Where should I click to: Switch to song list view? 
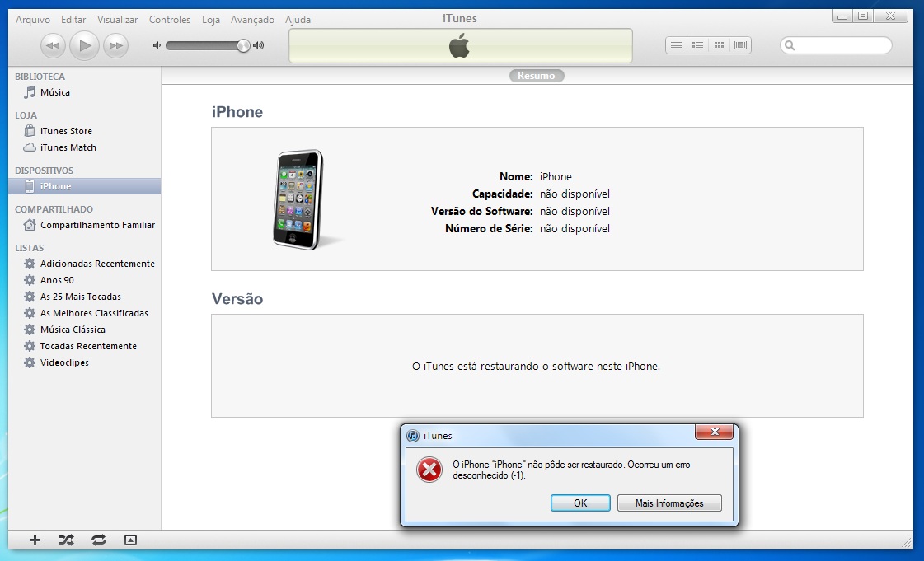pos(676,45)
